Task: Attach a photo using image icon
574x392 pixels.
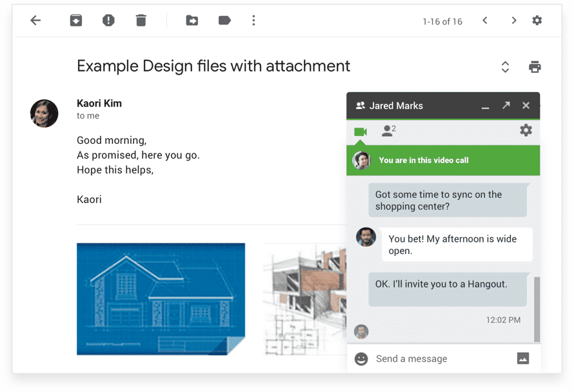Action: [x=523, y=358]
